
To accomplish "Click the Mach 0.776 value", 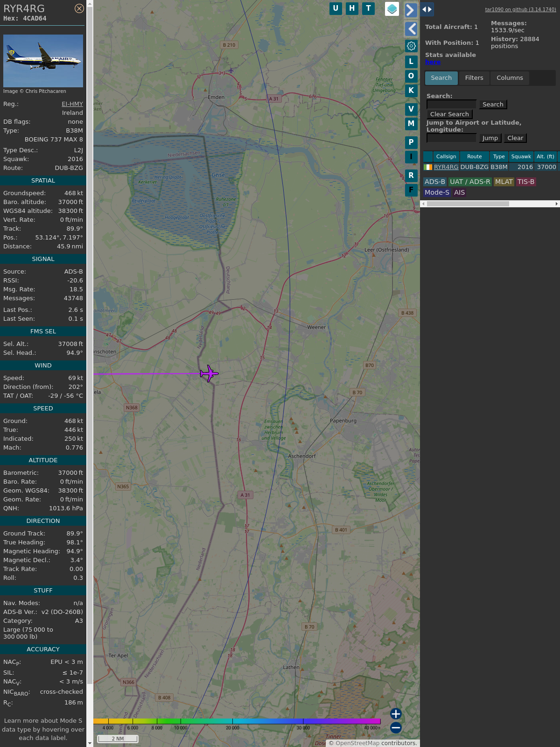I will pyautogui.click(x=74, y=448).
